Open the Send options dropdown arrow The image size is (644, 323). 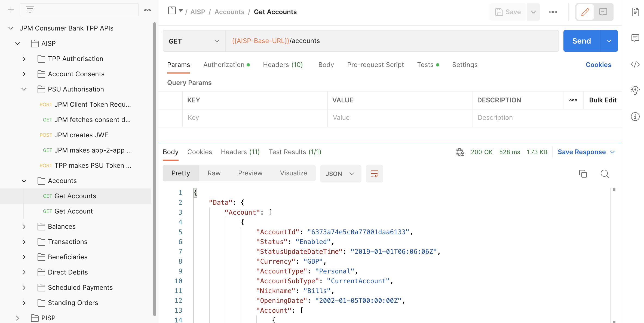609,41
